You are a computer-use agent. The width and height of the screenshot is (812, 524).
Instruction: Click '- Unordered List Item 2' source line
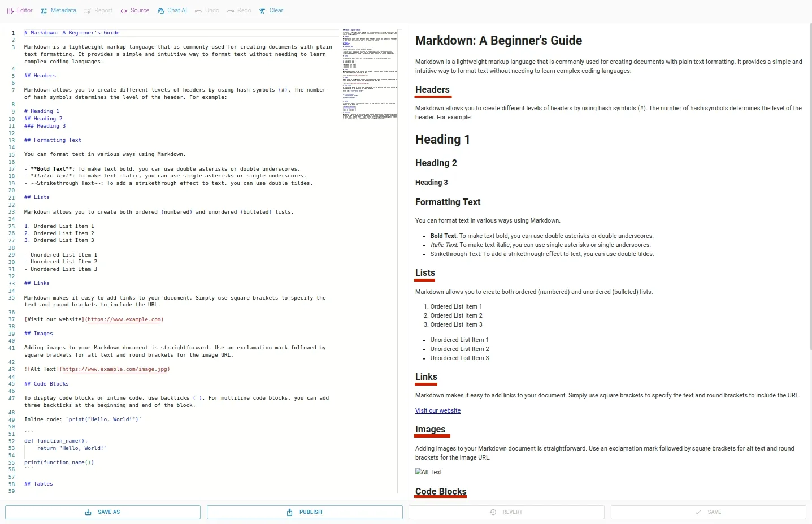click(x=61, y=262)
